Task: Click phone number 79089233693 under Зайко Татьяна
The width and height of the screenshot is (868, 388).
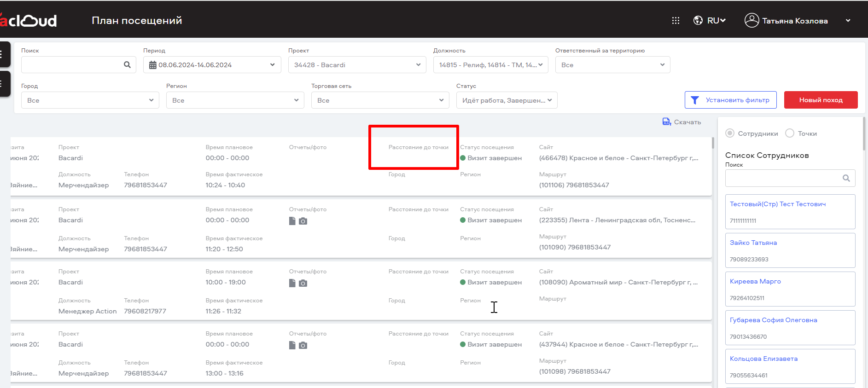Action: pyautogui.click(x=749, y=259)
